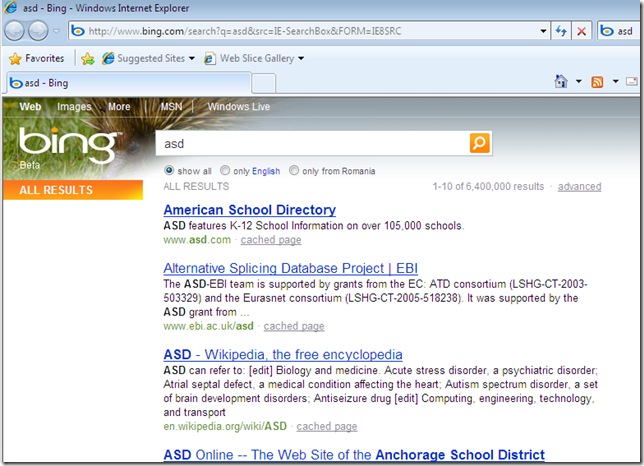Open the Web search tab on Bing

(30, 107)
